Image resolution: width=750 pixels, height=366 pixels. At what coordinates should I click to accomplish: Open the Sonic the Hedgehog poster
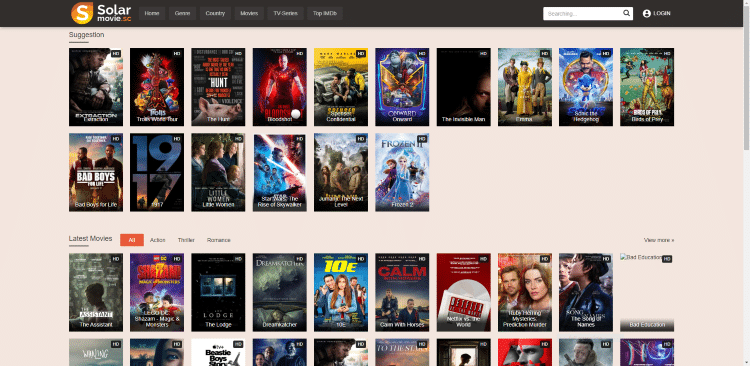click(586, 87)
